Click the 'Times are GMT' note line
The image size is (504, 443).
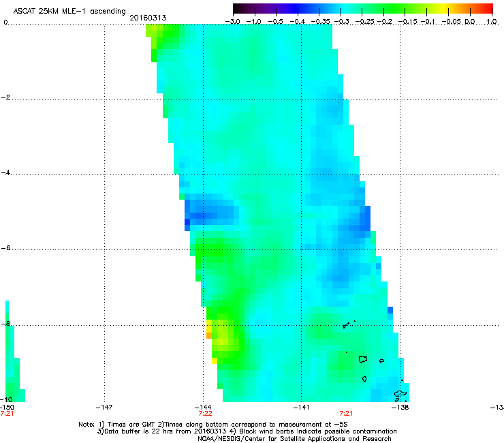213,425
